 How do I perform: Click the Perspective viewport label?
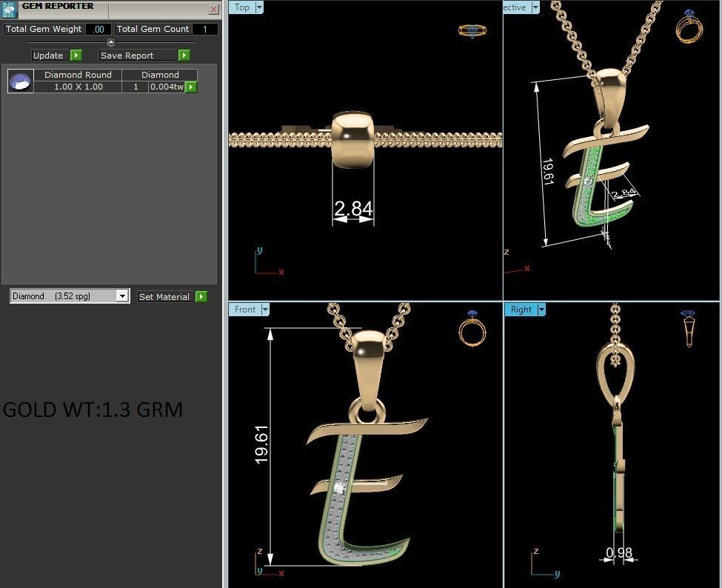[515, 7]
